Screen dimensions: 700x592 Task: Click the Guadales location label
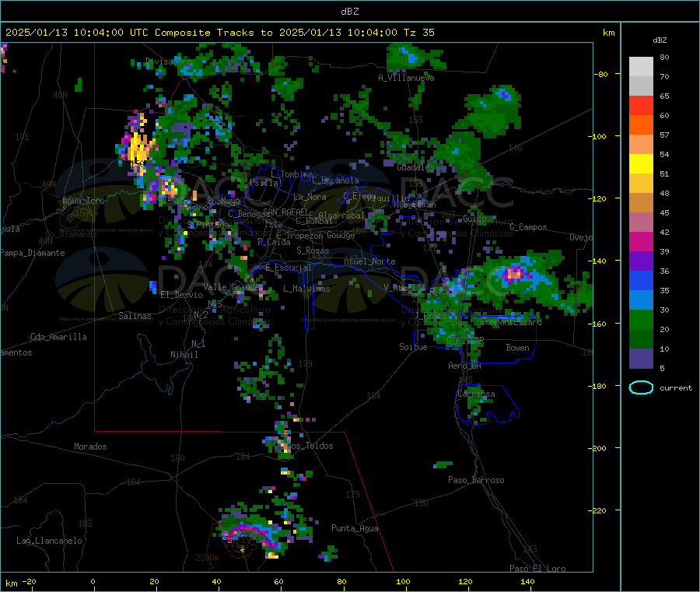tap(415, 167)
